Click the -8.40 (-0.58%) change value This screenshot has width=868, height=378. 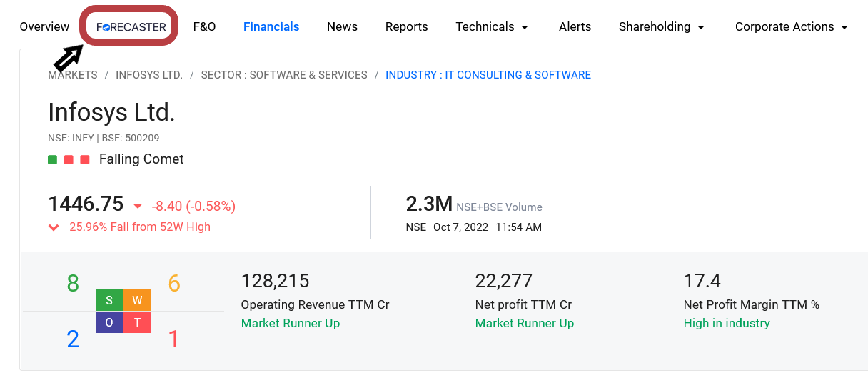click(x=193, y=207)
